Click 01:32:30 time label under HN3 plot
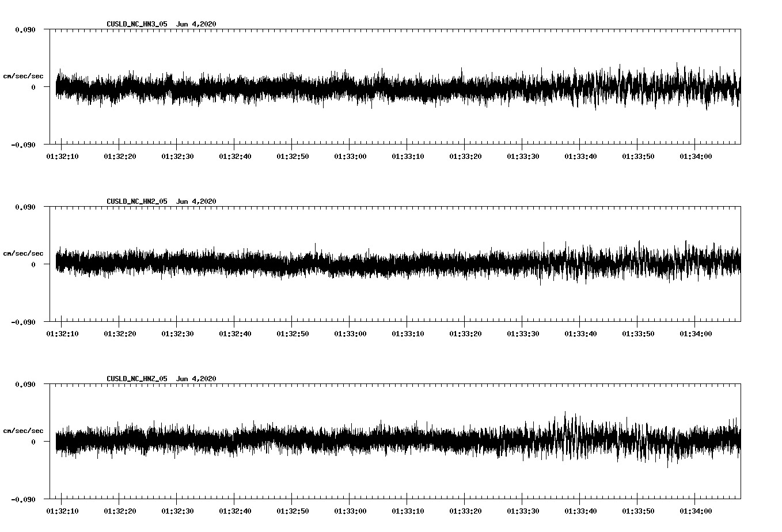Viewport: 782px width, 532px height. pyautogui.click(x=177, y=156)
